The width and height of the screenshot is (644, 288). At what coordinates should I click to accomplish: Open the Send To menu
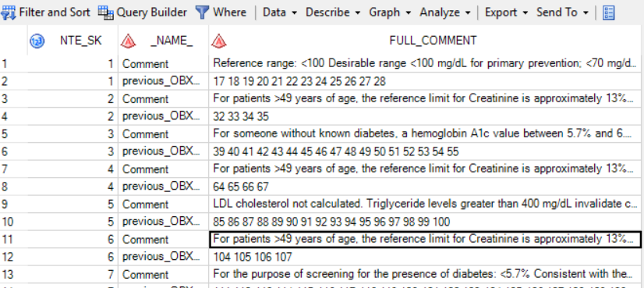click(x=563, y=12)
